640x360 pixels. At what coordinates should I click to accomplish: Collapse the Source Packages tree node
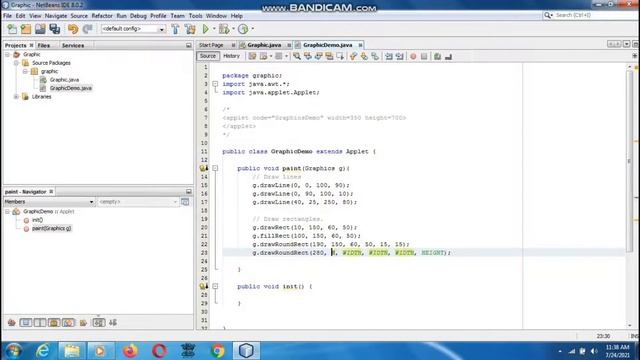click(16, 63)
